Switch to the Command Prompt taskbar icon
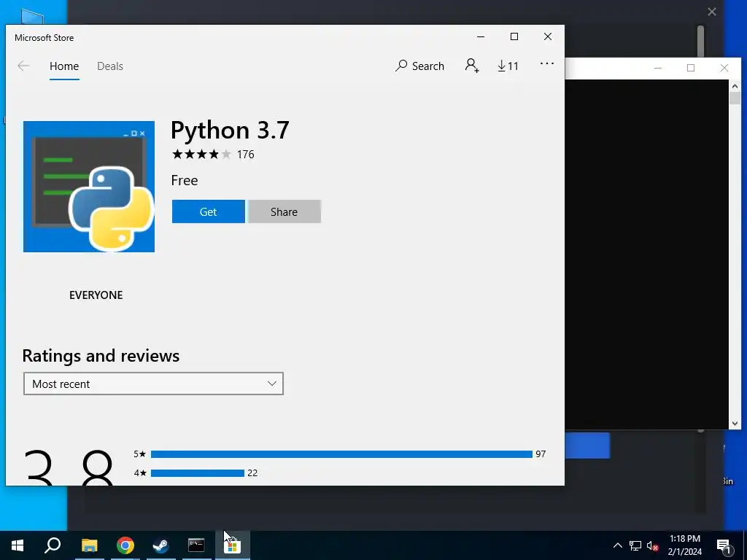747x560 pixels. pos(196,545)
